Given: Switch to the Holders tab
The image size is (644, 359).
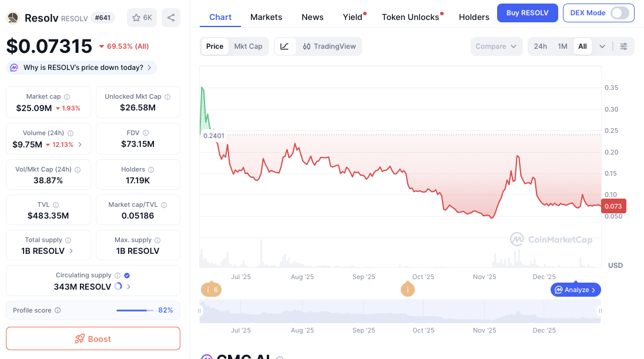Looking at the screenshot, I should pyautogui.click(x=474, y=17).
